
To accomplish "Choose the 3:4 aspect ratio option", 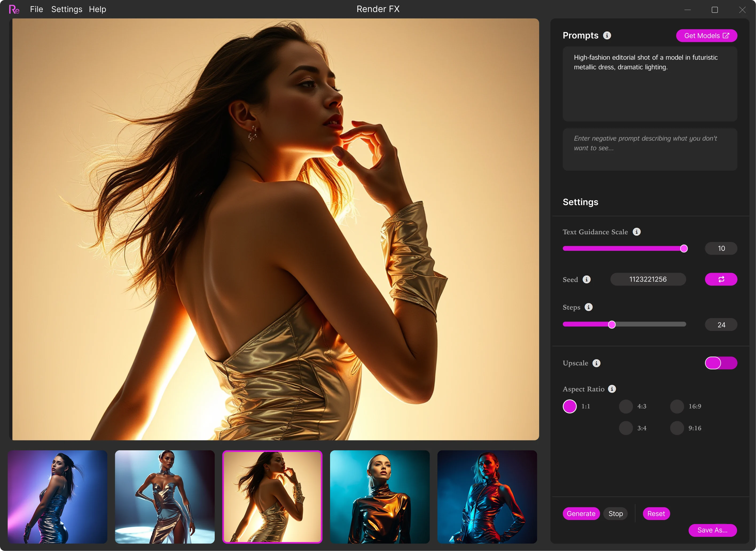I will (626, 428).
